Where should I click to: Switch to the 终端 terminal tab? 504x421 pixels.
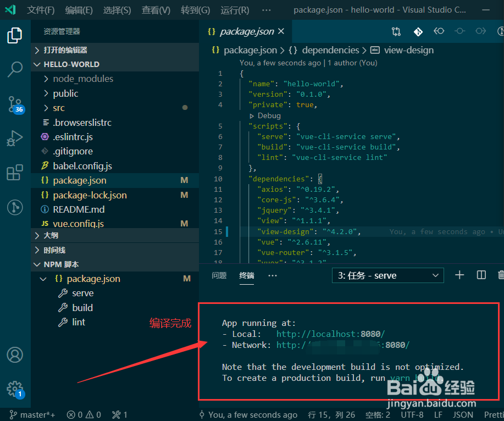[x=247, y=275]
